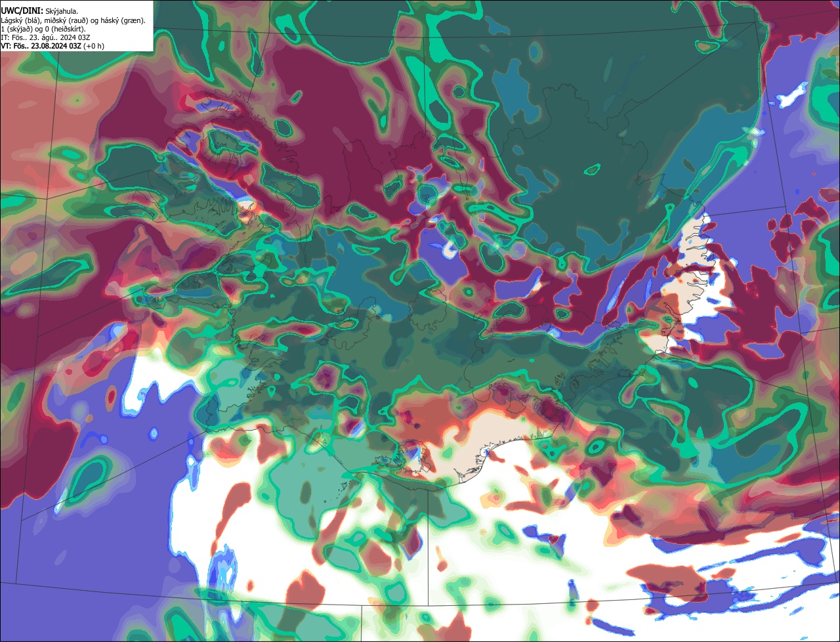The width and height of the screenshot is (840, 642).
Task: Click the 'miðský (rauð)' legend text
Action: tap(66, 21)
